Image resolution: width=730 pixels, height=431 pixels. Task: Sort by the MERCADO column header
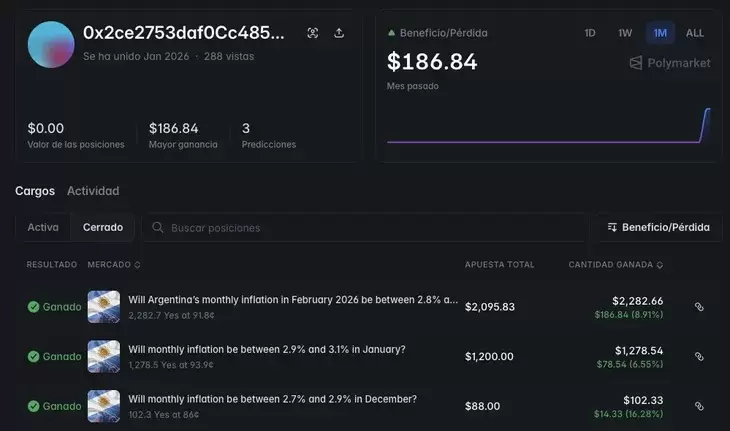[114, 265]
